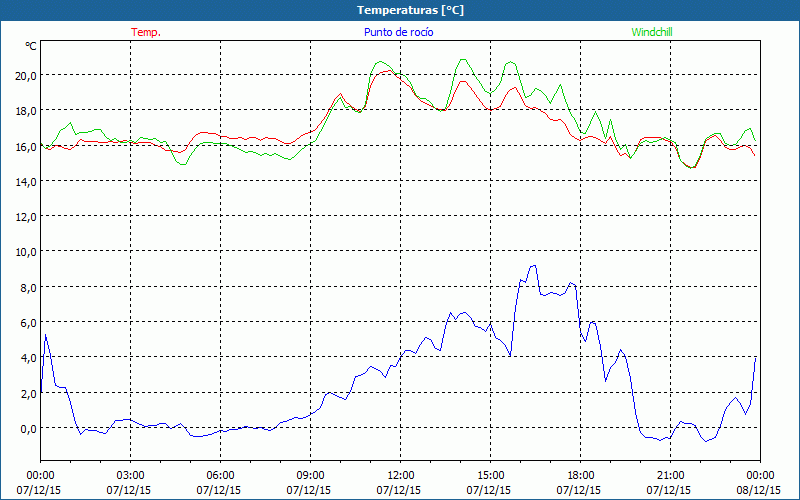Click the 12:00 time axis label
The width and height of the screenshot is (800, 500).
(401, 476)
